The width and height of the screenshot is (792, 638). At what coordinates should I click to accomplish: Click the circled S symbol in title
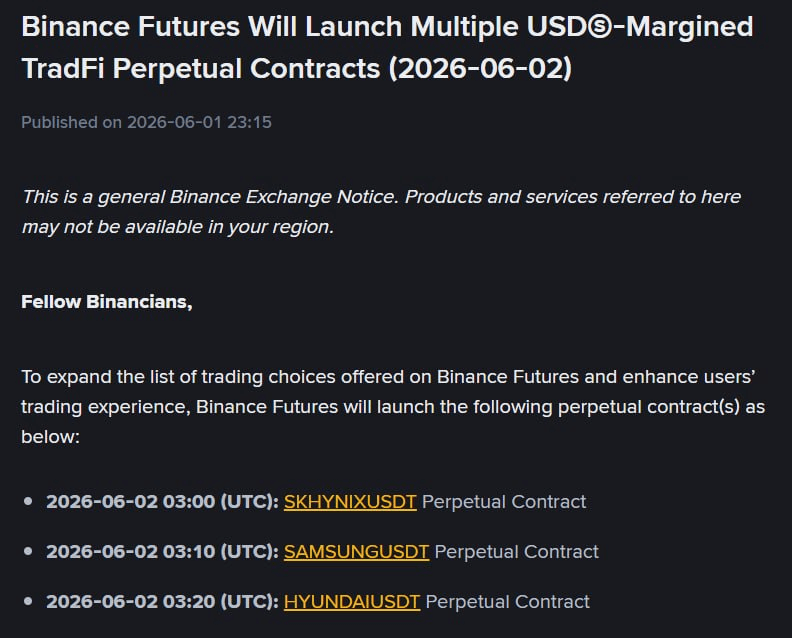click(x=600, y=27)
